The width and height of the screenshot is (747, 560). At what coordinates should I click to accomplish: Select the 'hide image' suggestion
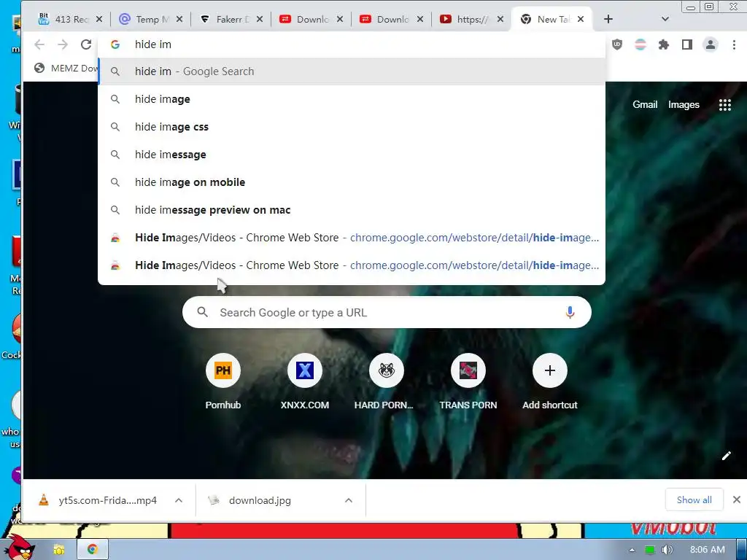(x=352, y=99)
